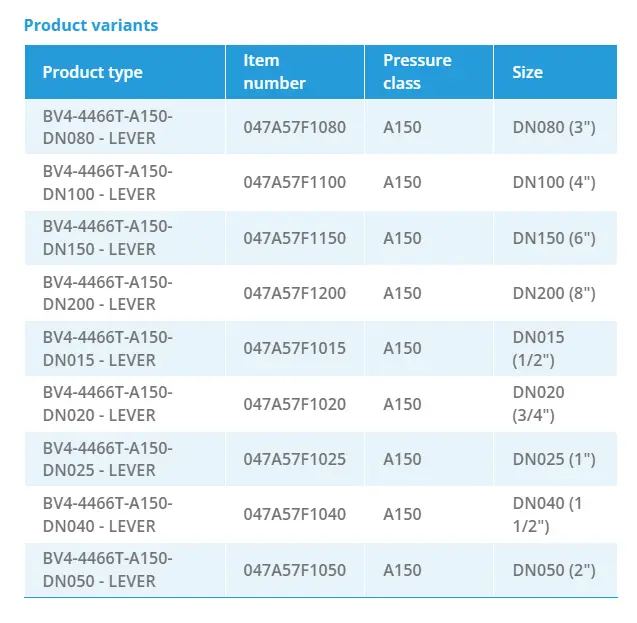This screenshot has height=623, width=637.
Task: Click item number 047A57F1050
Action: pyautogui.click(x=294, y=570)
